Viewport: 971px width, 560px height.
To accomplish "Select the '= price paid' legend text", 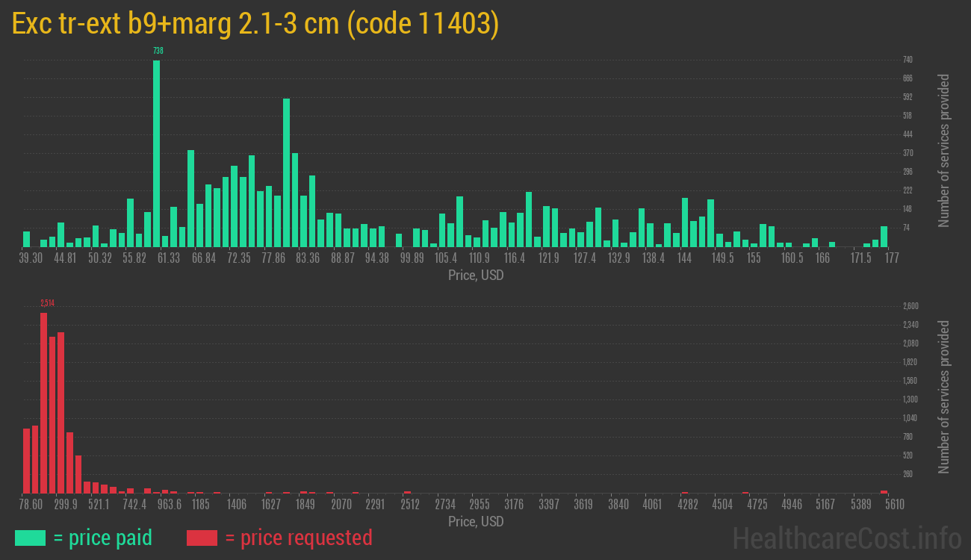I will pos(102,538).
